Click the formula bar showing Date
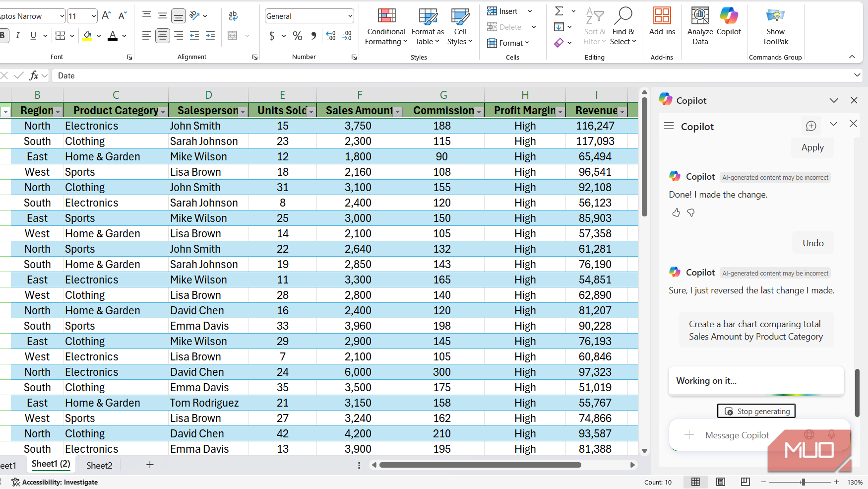Viewport: 868px width, 489px height. [x=451, y=75]
